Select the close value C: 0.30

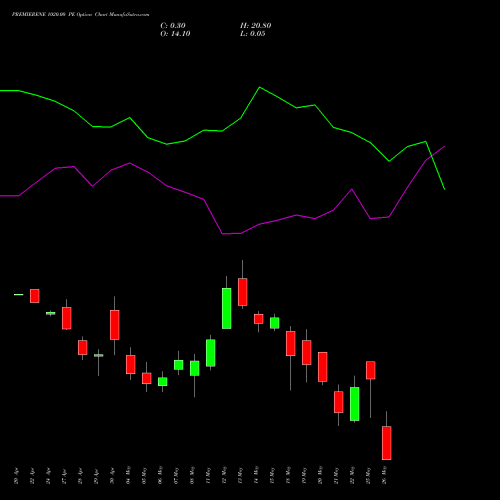click(173, 26)
